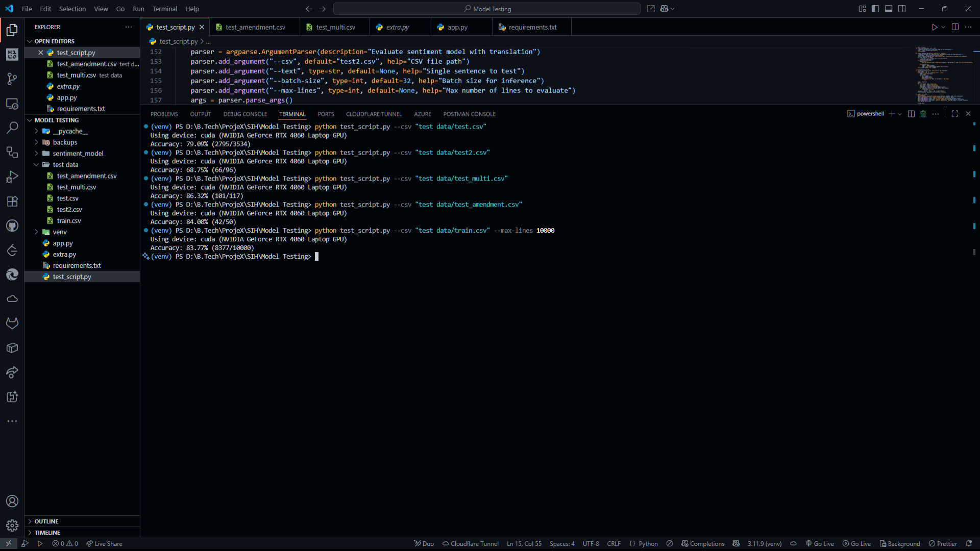Switch to the DEBUG CONSOLE tab
The height and width of the screenshot is (551, 980).
[x=245, y=114]
